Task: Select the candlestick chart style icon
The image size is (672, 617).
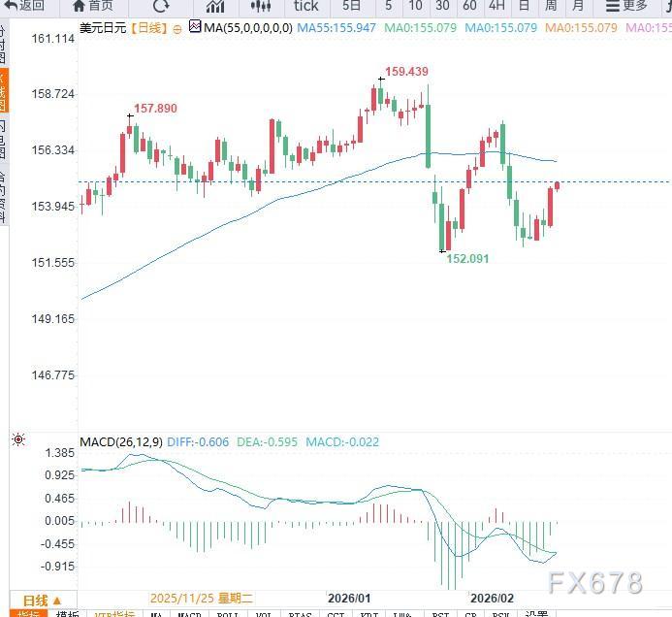Action: coord(259,6)
